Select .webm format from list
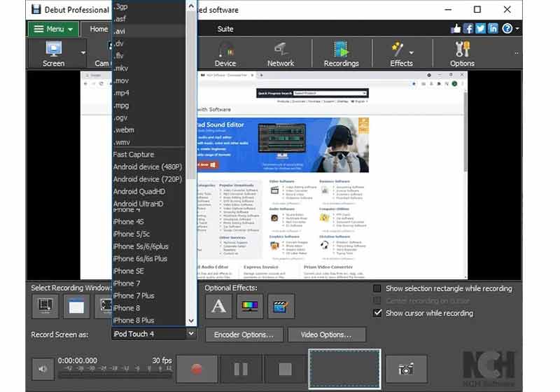 [149, 130]
